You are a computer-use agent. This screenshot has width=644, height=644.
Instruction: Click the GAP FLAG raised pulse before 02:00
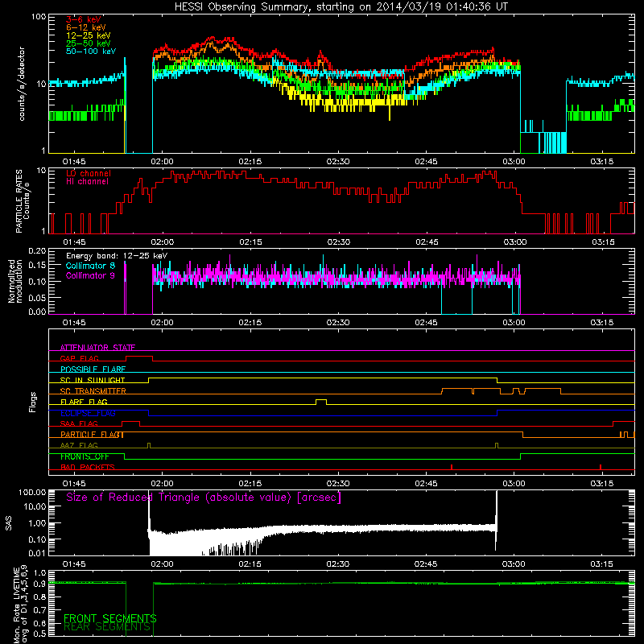click(139, 358)
